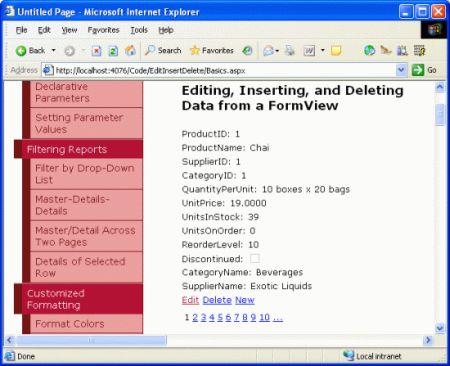Viewport: 450px width, 366px height.
Task: Open the View menu
Action: click(x=69, y=30)
